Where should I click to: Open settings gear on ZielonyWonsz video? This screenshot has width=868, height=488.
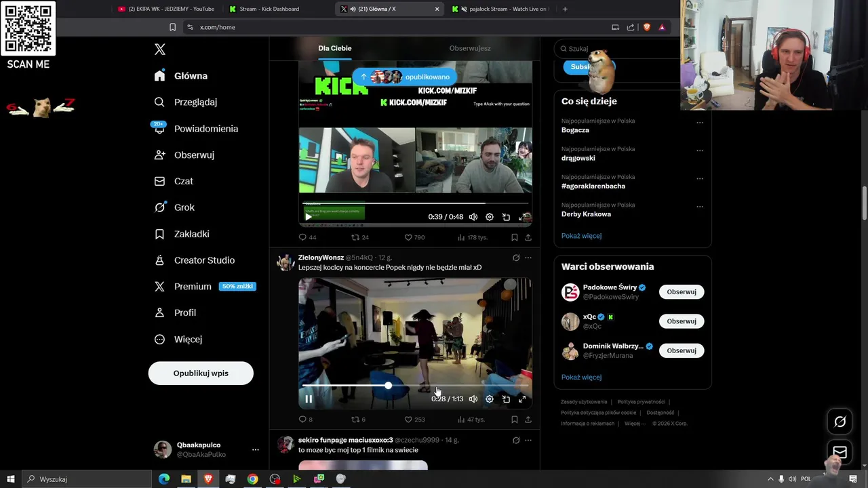pos(490,399)
